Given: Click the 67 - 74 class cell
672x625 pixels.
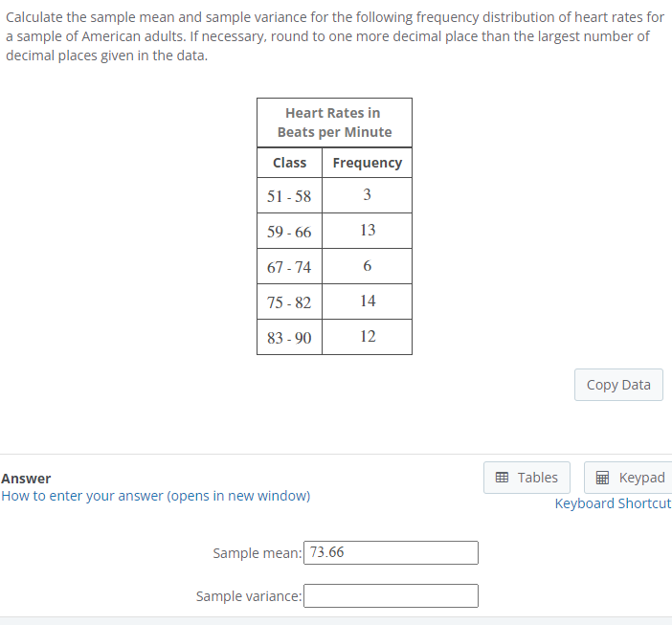Looking at the screenshot, I should pyautogui.click(x=289, y=266).
